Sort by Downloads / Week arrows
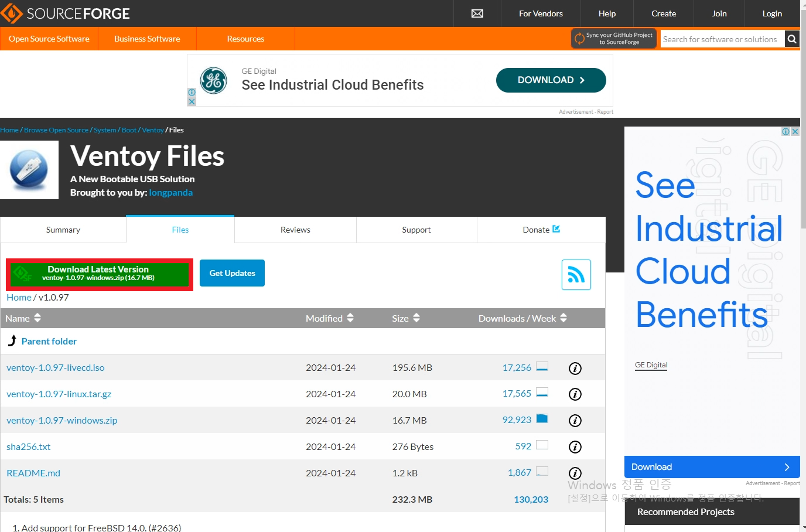 click(x=563, y=318)
